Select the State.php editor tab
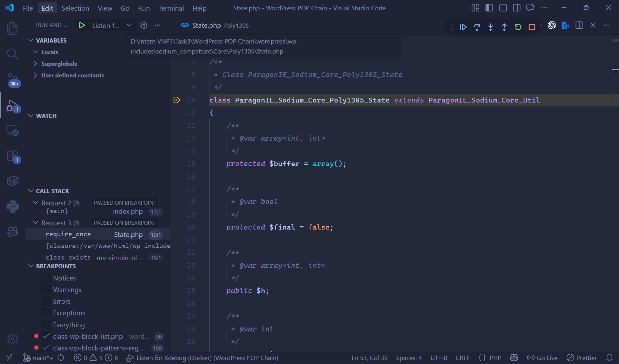This screenshot has width=619, height=364. pos(215,25)
